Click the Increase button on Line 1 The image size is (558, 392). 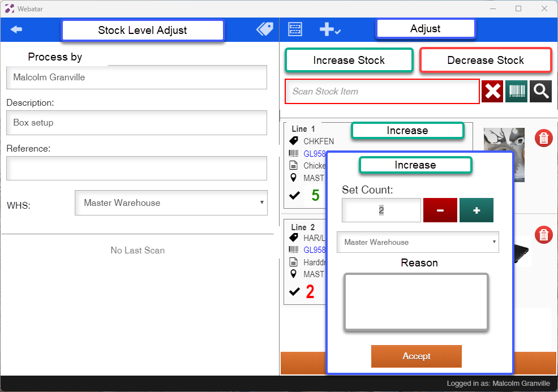point(407,131)
